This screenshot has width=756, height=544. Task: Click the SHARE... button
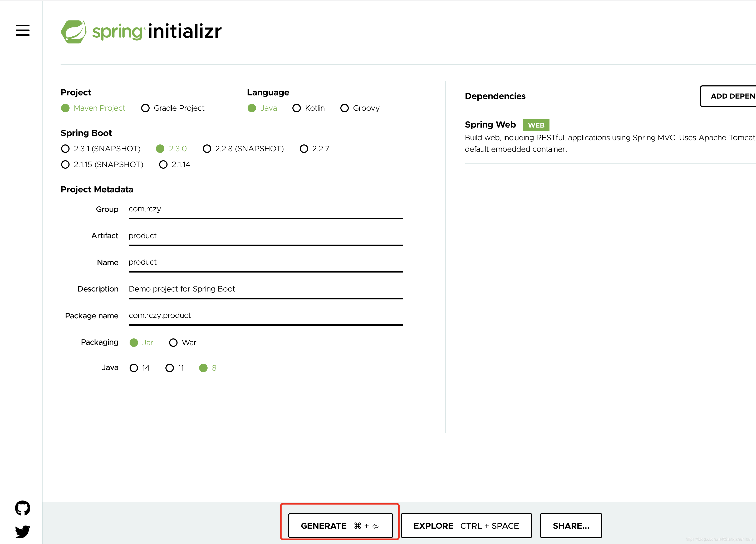pyautogui.click(x=571, y=526)
